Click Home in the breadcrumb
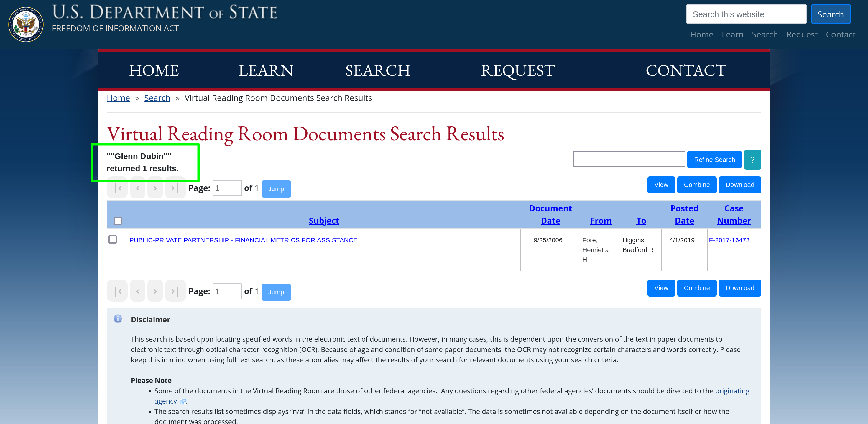Screen dimensions: 868x424 (118, 98)
